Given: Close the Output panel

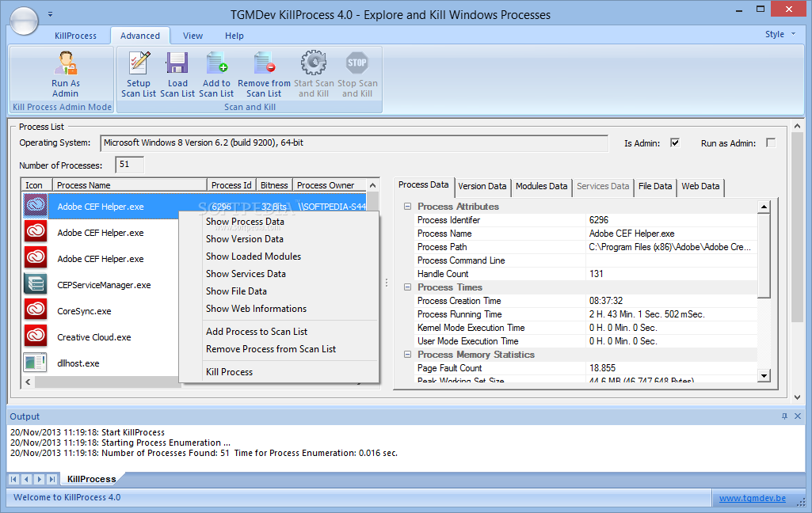Looking at the screenshot, I should pos(798,416).
